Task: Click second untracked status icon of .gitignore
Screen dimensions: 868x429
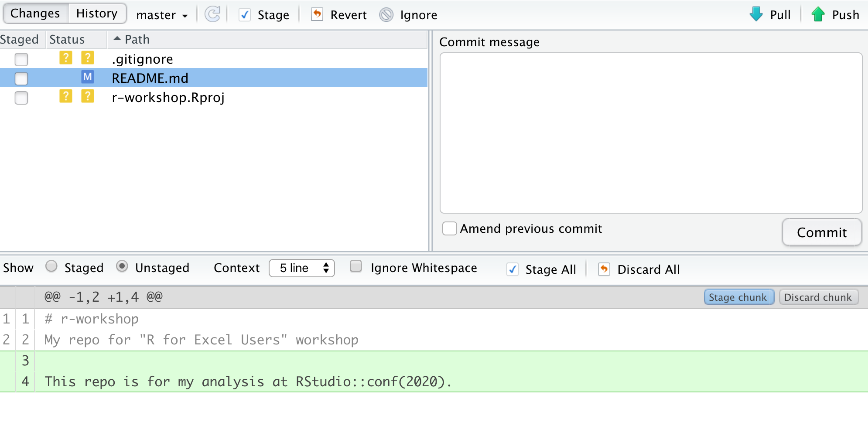Action: click(x=88, y=58)
